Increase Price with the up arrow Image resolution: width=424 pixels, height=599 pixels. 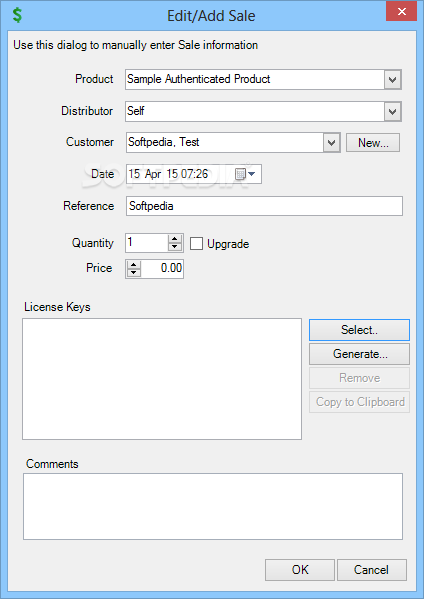click(x=133, y=264)
